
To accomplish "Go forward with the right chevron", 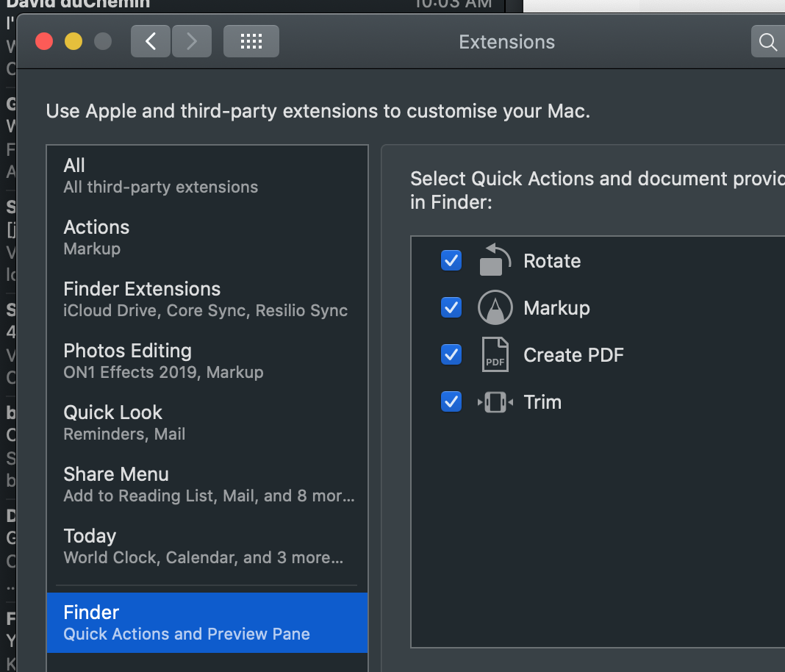I will [192, 41].
